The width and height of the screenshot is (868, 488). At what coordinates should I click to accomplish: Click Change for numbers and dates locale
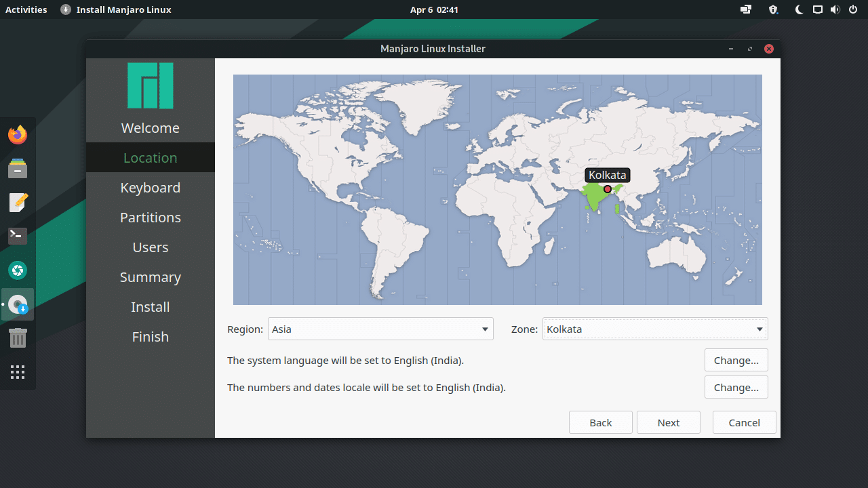tap(736, 388)
